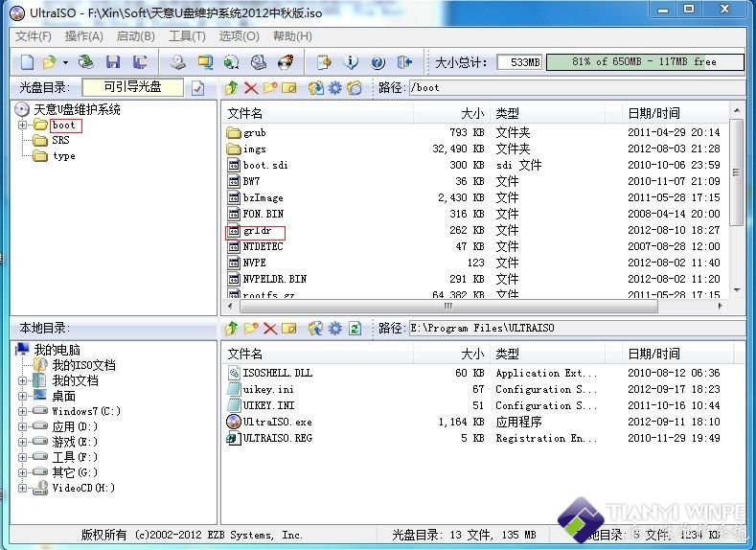
Task: Click the Make CD image drive icon
Action: pos(178,61)
